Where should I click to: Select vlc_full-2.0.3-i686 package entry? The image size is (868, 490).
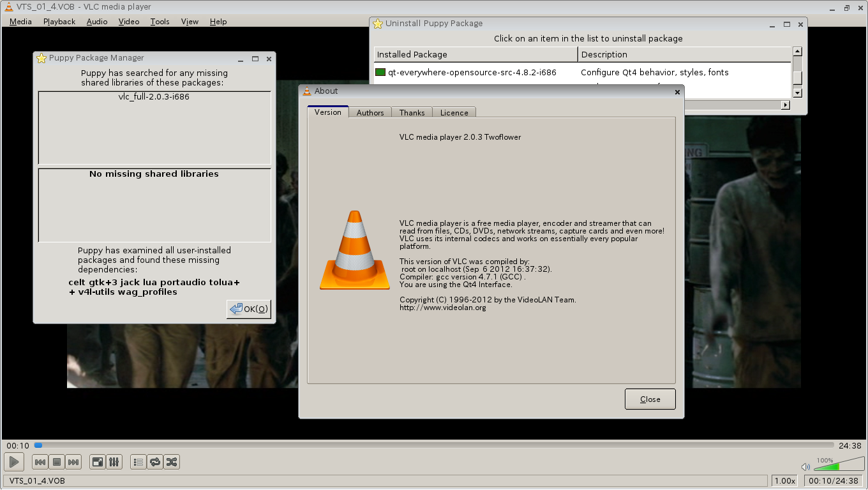[154, 97]
